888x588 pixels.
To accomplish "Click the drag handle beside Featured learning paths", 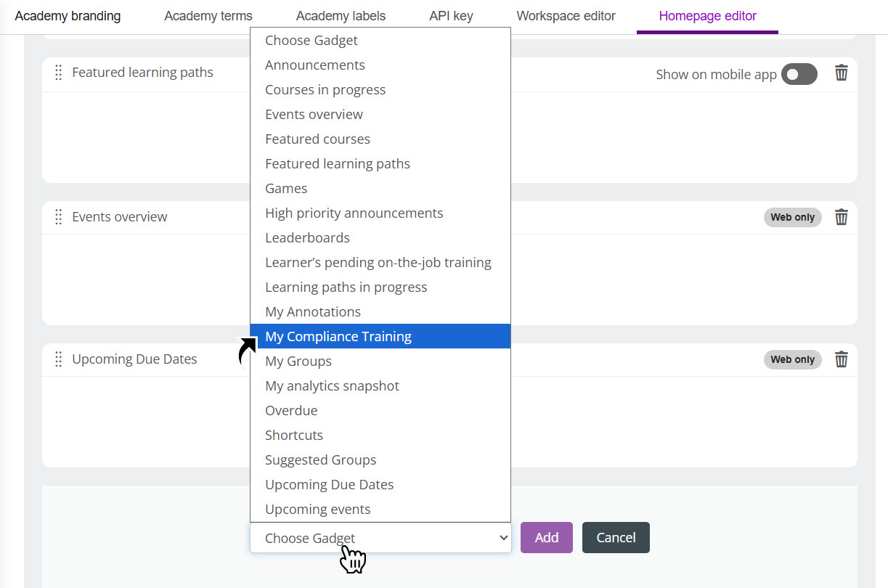I will 58,72.
